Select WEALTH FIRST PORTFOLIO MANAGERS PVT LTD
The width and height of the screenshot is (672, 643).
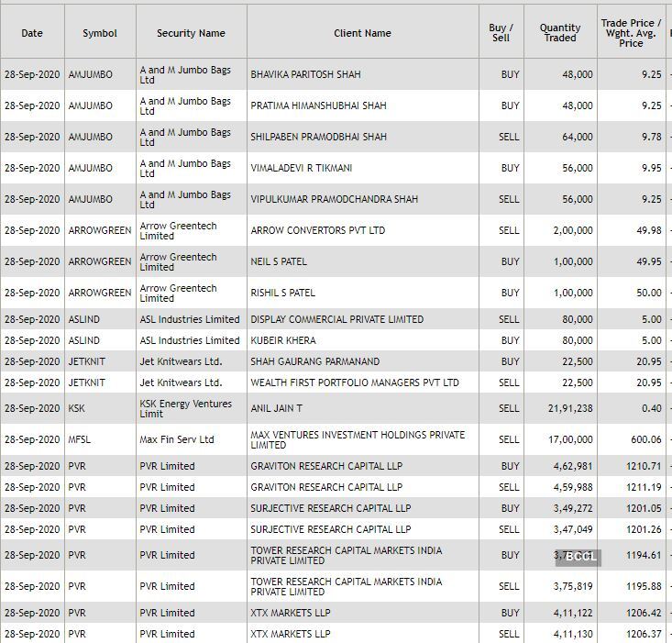(355, 382)
